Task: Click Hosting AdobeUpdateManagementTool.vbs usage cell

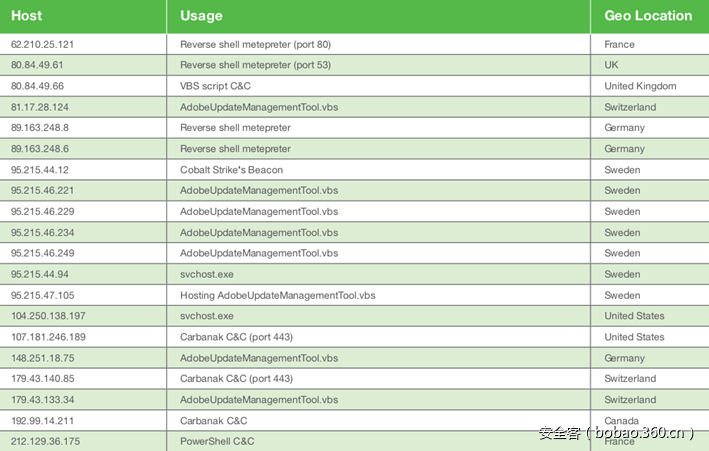Action: tap(277, 296)
